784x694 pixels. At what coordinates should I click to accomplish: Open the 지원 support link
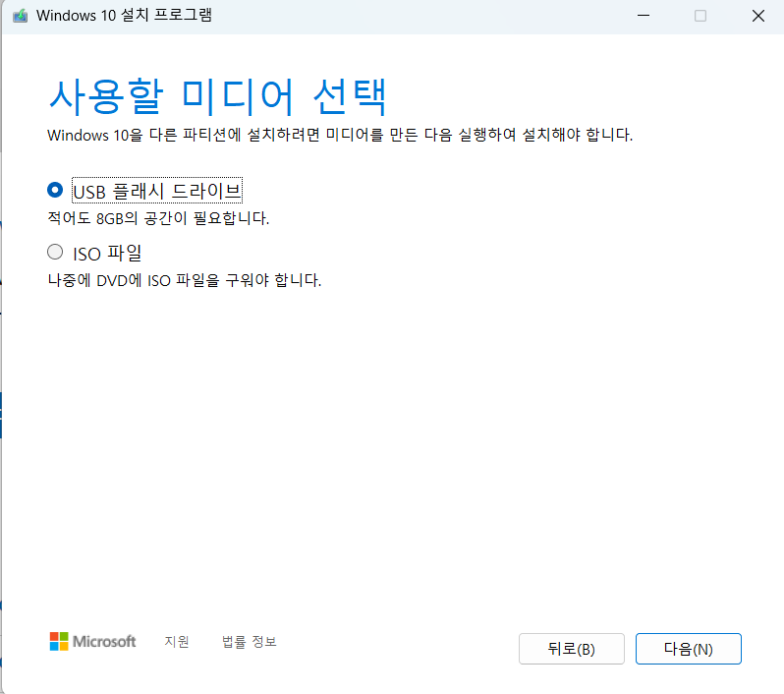point(177,642)
